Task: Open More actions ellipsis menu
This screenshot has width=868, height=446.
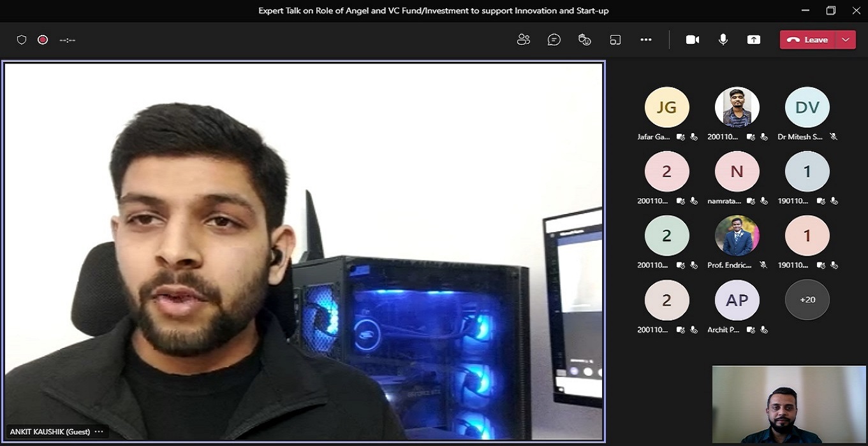Action: click(x=646, y=40)
